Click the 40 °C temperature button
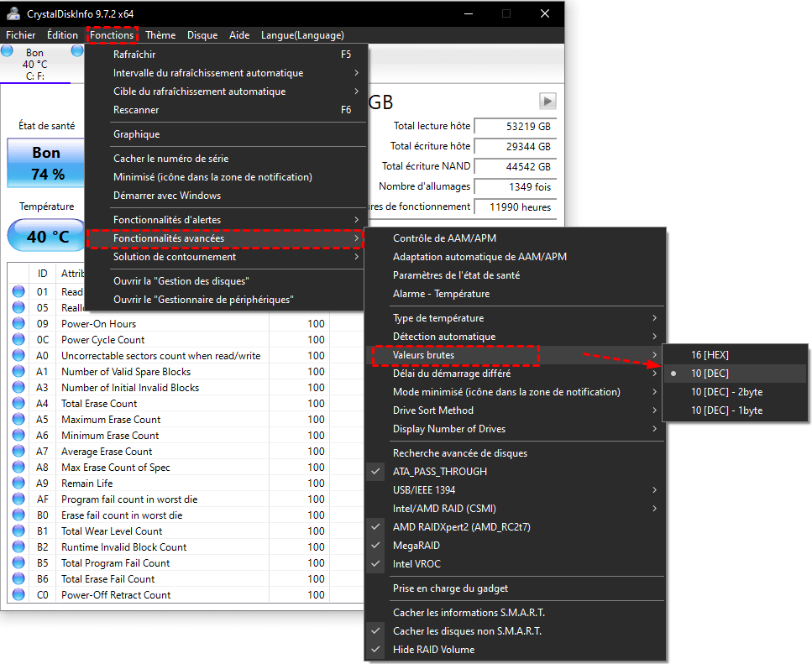The image size is (812, 664). point(46,236)
